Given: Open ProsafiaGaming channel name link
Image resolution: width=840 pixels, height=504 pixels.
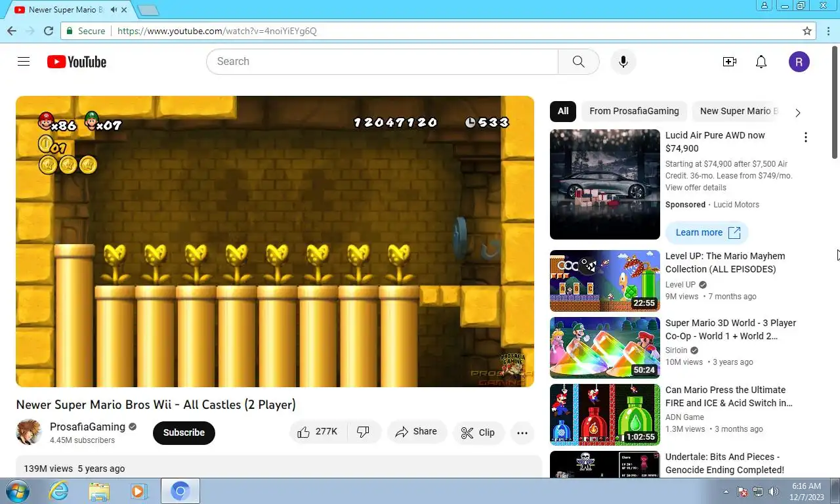Looking at the screenshot, I should pos(87,427).
